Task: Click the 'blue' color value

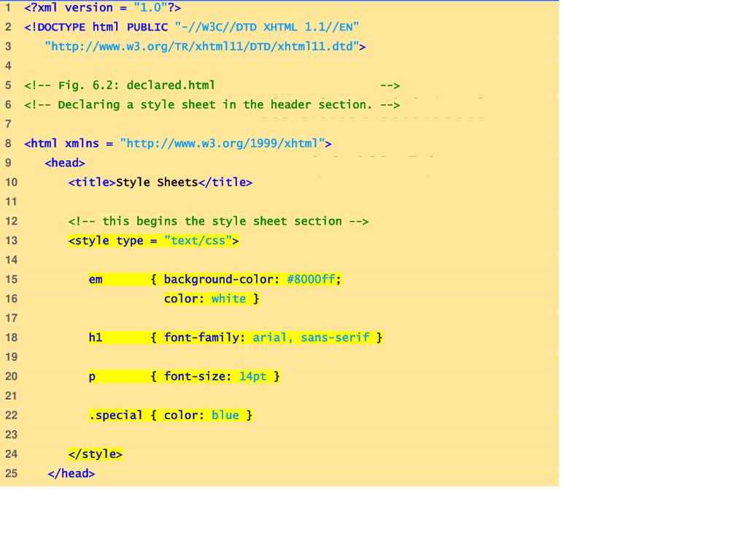Action: (225, 415)
